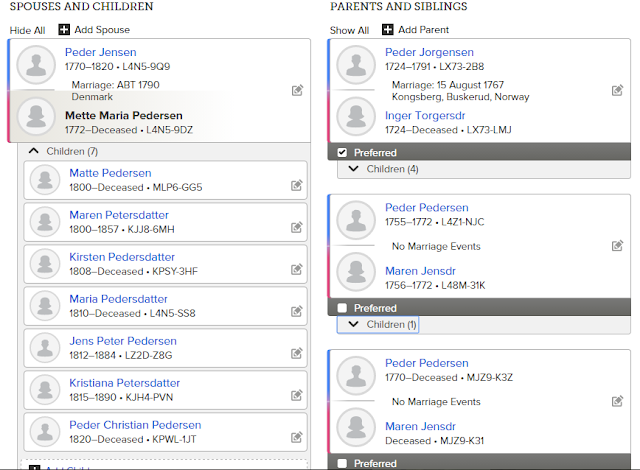640x470 pixels.
Task: Click 'No Marriage Events' under Peder Pedersen L4Z1-NJC
Action: pyautogui.click(x=436, y=246)
